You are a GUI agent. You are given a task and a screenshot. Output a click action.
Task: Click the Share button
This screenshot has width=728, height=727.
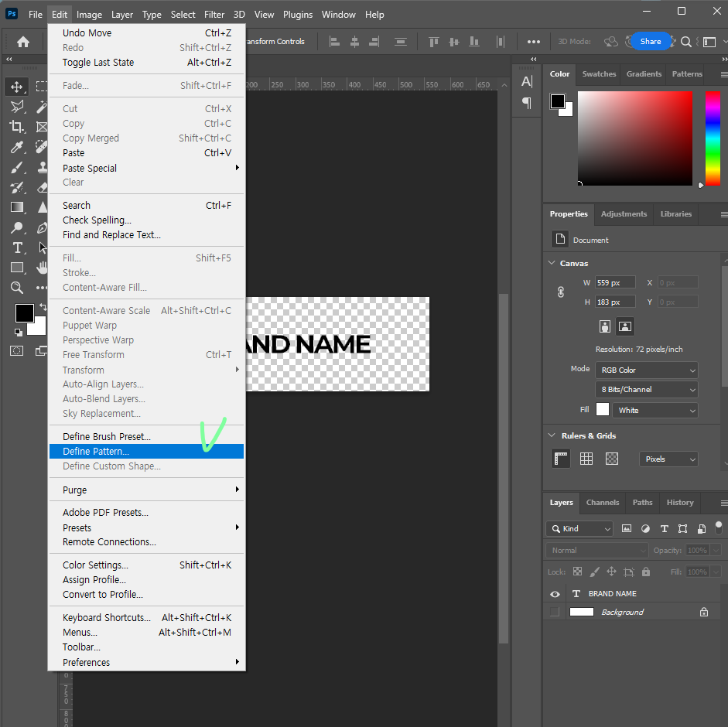651,41
